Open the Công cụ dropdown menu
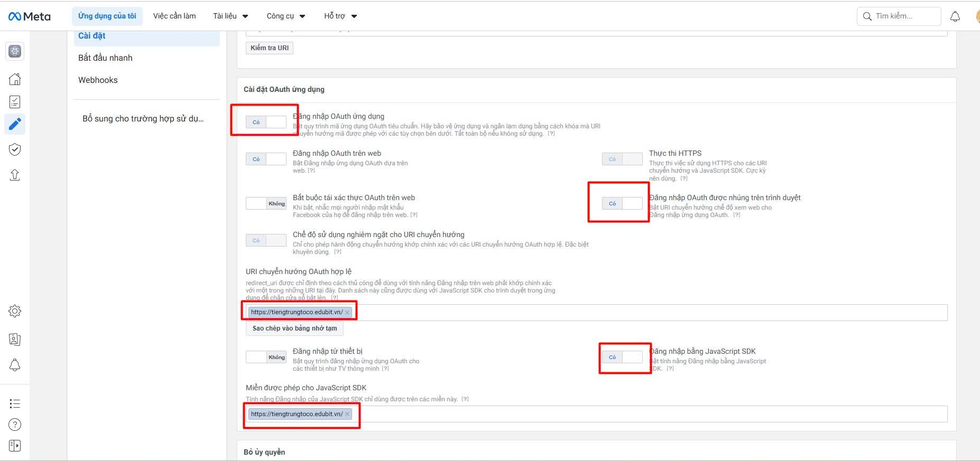 pyautogui.click(x=285, y=16)
